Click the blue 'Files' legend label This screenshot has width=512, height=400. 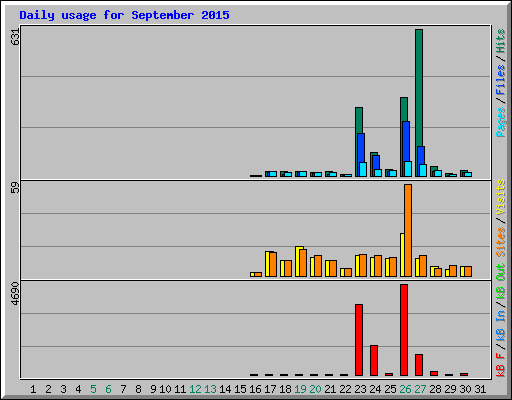tap(500, 80)
